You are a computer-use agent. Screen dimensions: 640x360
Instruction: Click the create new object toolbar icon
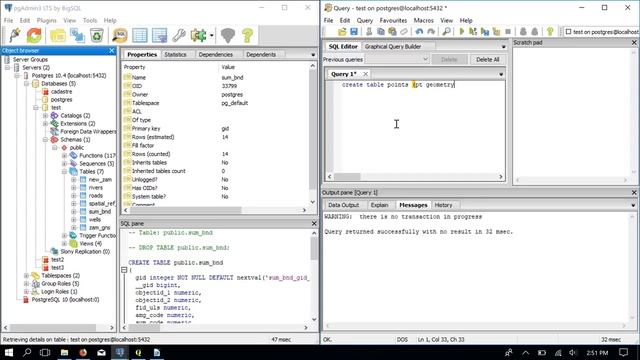(x=77, y=36)
